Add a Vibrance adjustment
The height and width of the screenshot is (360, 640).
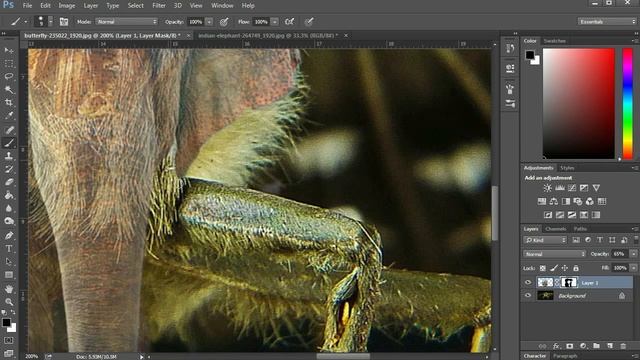click(596, 188)
